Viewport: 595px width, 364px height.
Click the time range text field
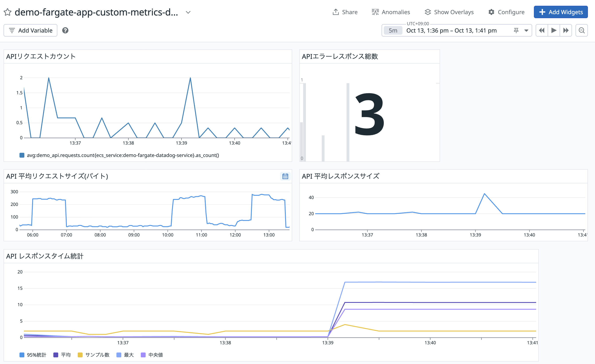[451, 30]
